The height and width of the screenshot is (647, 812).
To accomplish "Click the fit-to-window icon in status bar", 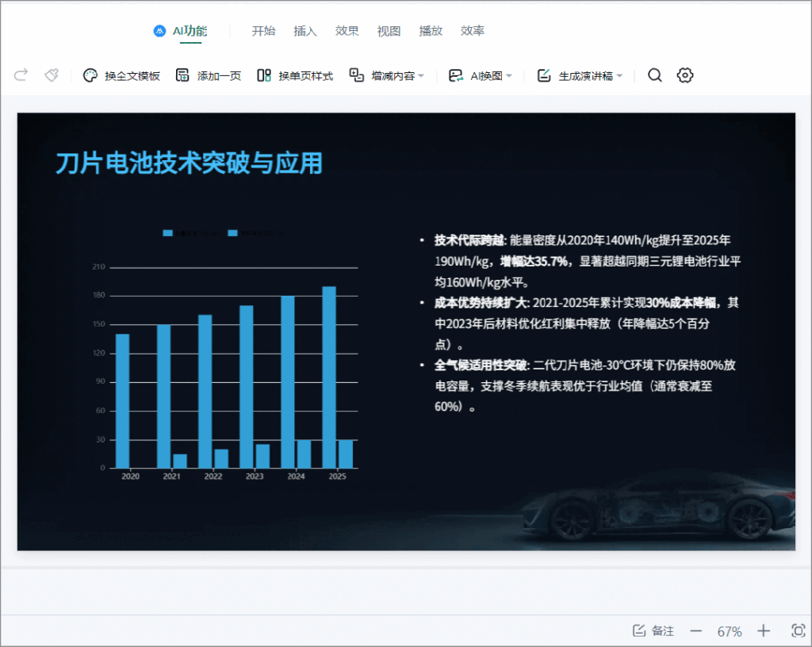I will pyautogui.click(x=799, y=630).
